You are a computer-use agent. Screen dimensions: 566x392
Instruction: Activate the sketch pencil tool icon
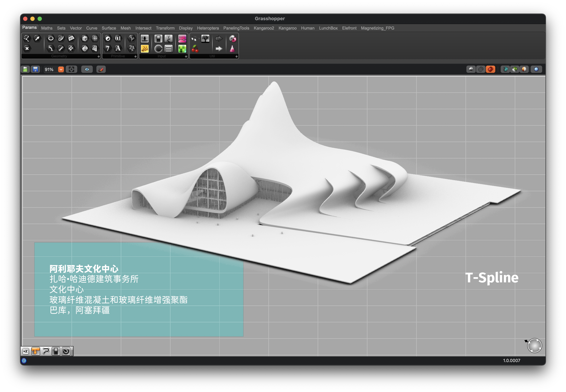point(101,69)
